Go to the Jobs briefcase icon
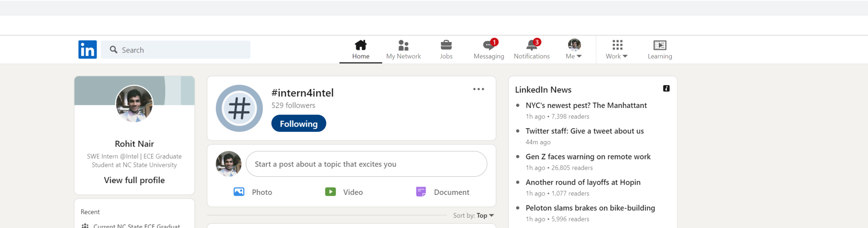 (446, 45)
